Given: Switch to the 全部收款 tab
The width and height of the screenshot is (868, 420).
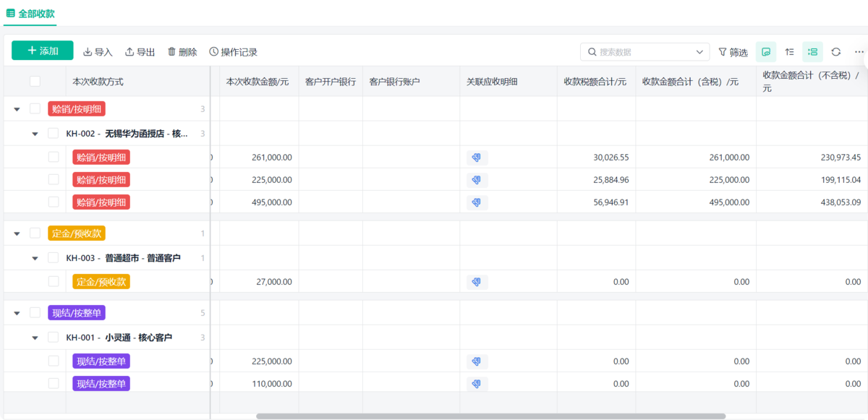Looking at the screenshot, I should click(x=30, y=13).
